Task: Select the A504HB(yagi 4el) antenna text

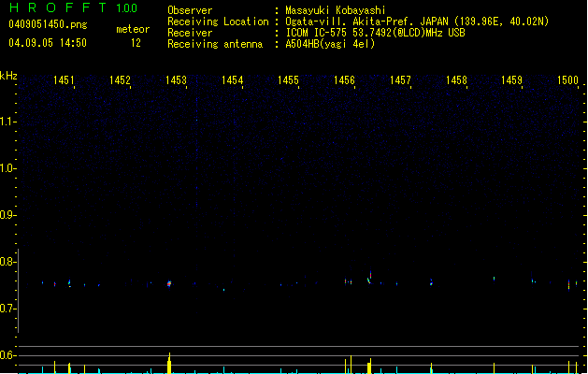Action: tap(330, 44)
